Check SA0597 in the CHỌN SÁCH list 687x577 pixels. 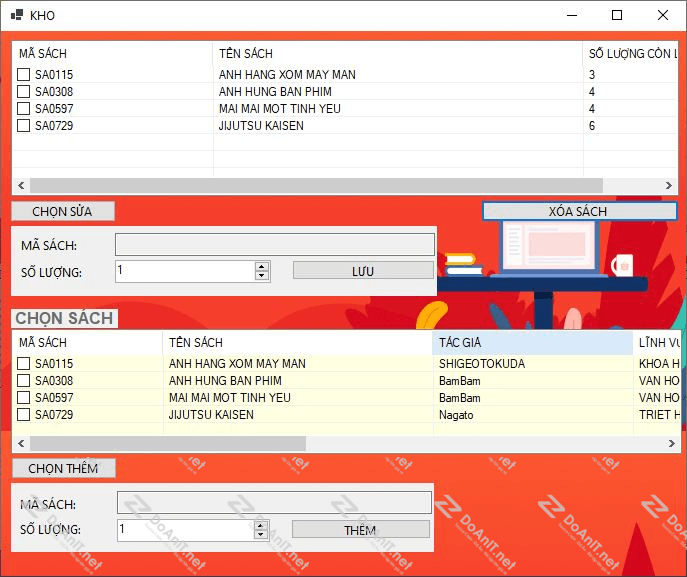pyautogui.click(x=23, y=397)
